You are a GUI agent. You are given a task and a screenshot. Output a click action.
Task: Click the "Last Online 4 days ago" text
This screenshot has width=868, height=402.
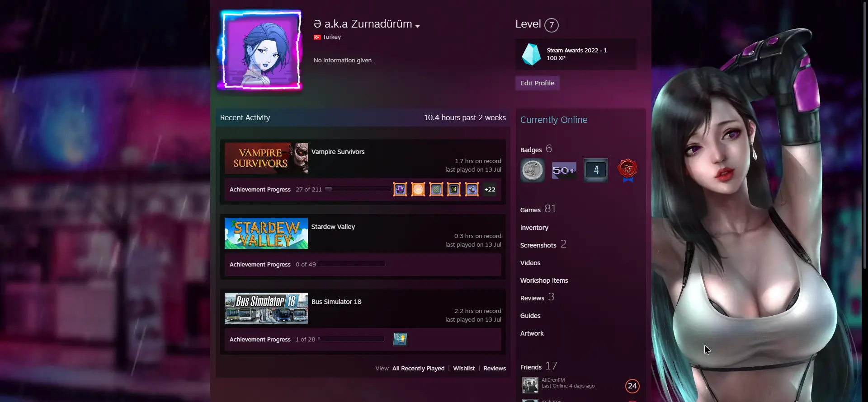(568, 386)
